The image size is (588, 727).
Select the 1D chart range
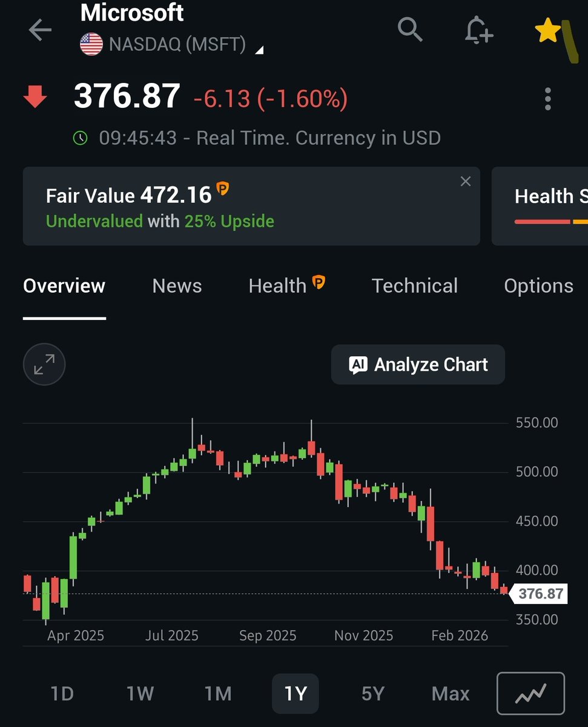coord(62,694)
